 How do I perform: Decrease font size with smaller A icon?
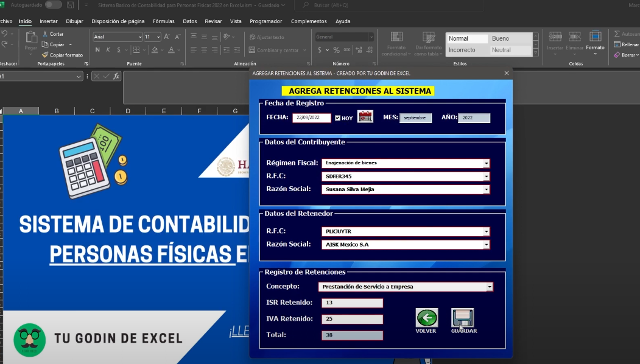click(x=177, y=37)
